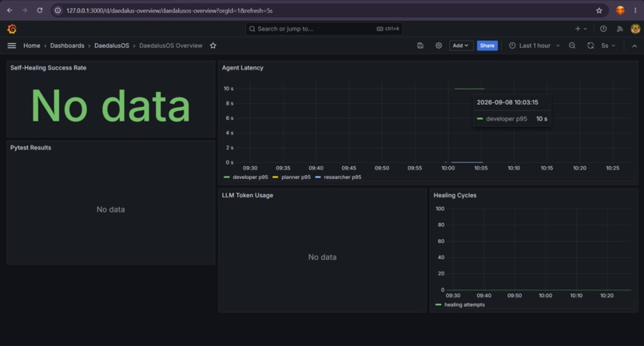This screenshot has height=346, width=644.
Task: Click tooltip timestamp 2026-09-08 10:03:15
Action: (507, 102)
